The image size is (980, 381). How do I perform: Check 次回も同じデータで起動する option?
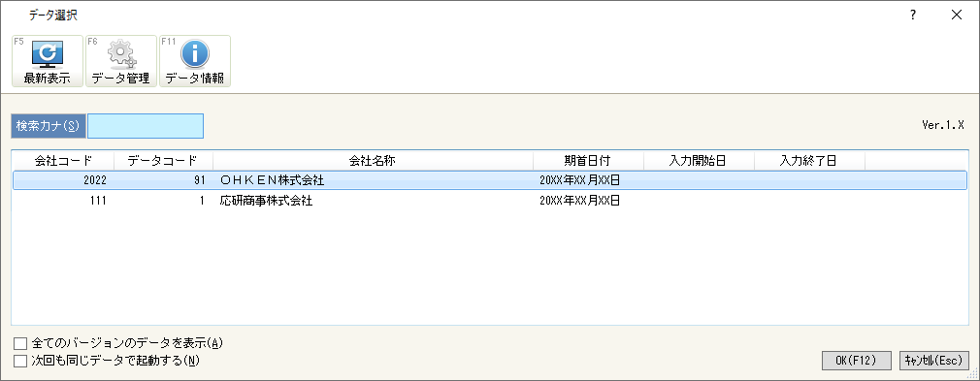[21, 361]
